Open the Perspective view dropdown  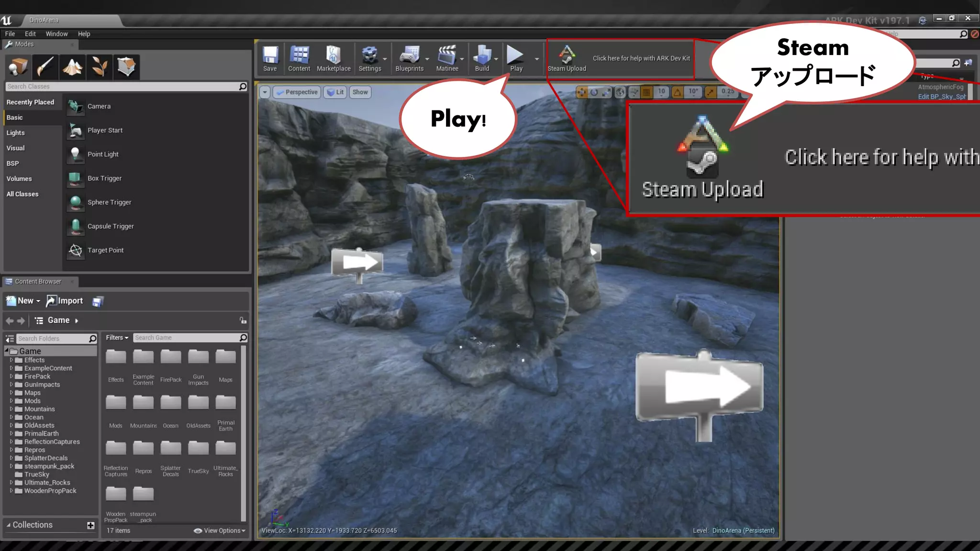point(296,92)
